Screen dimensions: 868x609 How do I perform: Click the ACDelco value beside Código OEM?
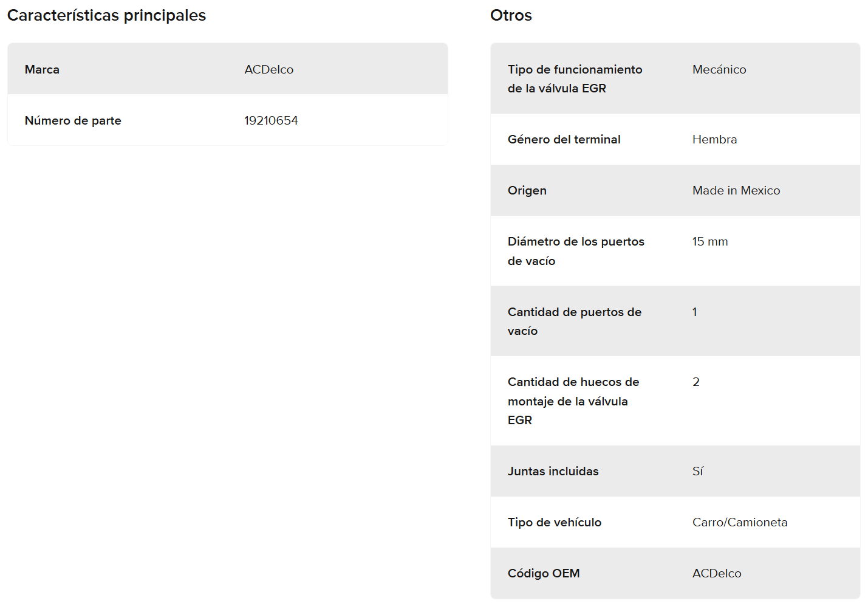point(717,573)
